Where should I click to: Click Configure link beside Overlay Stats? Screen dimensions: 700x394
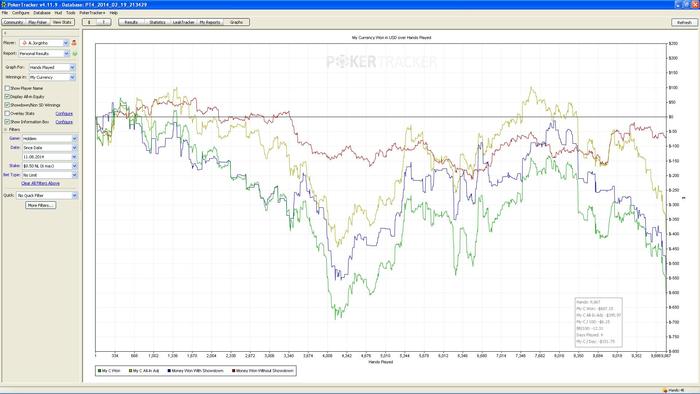(64, 114)
